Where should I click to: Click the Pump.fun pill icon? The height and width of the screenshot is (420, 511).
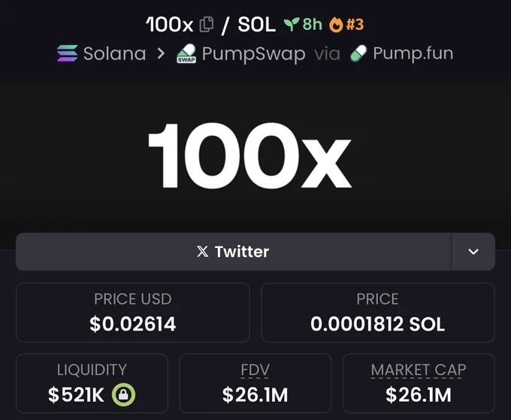pyautogui.click(x=358, y=53)
